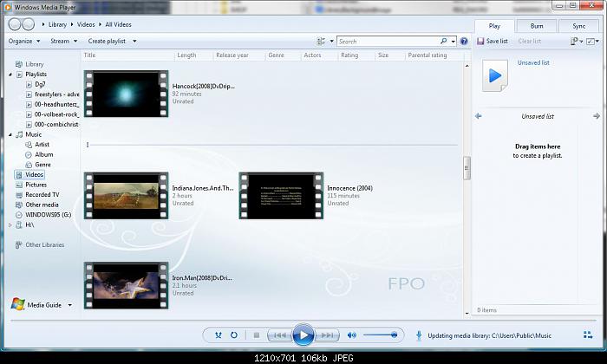This screenshot has width=607, height=364.
Task: Open the Unsaved list title link
Action: coord(533,62)
